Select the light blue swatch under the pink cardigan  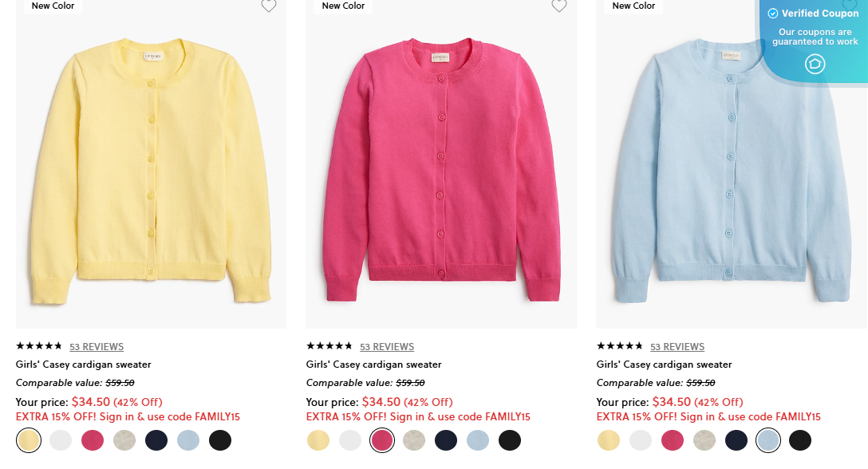[478, 440]
